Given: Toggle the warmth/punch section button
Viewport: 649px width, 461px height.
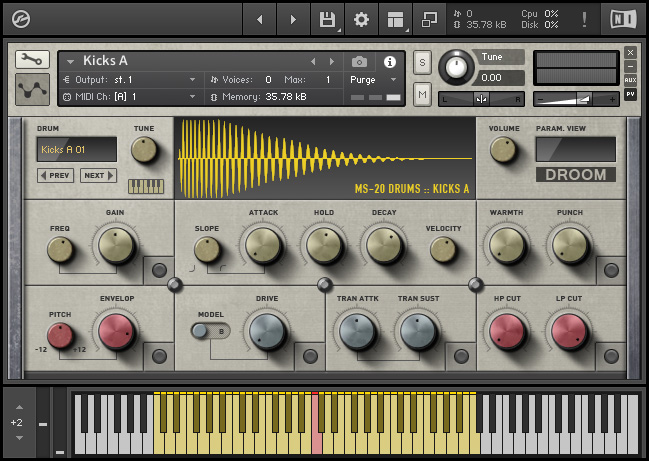Looking at the screenshot, I should [x=611, y=270].
